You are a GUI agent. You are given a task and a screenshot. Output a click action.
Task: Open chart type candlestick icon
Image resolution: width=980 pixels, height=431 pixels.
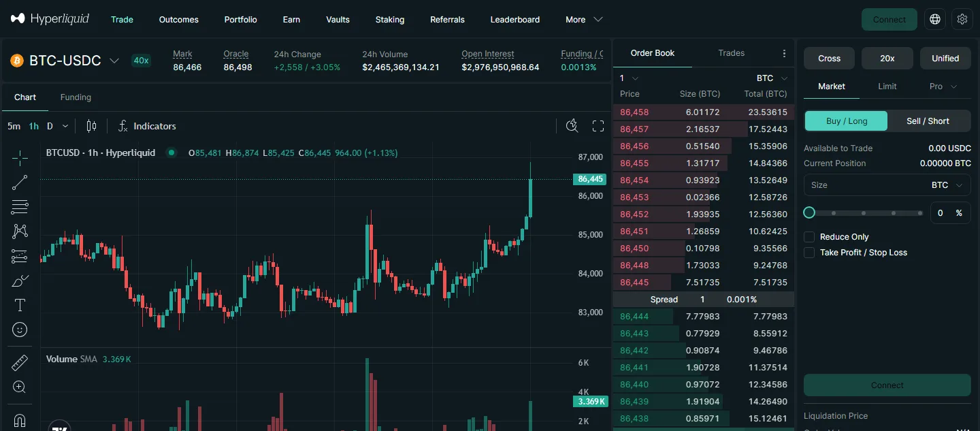click(x=91, y=126)
